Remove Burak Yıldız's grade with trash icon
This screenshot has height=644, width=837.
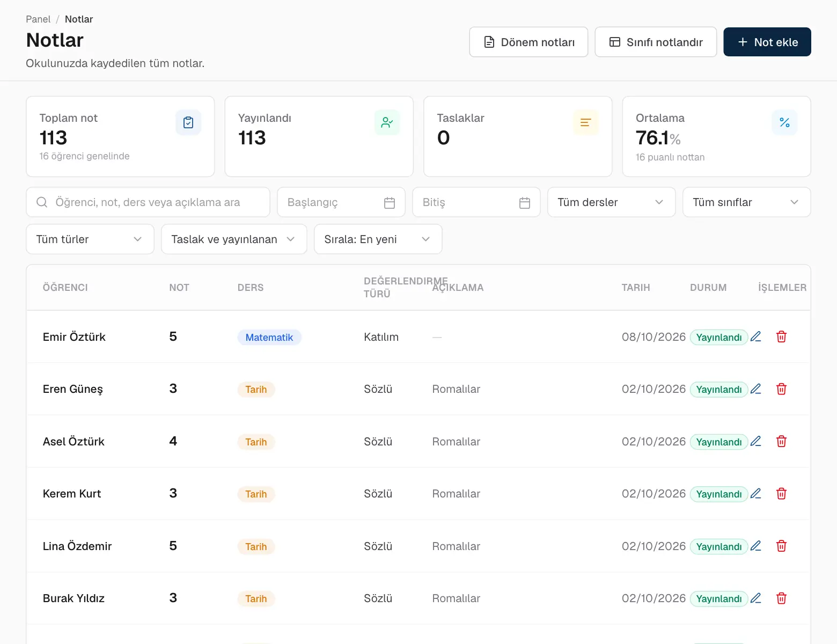[x=781, y=598]
